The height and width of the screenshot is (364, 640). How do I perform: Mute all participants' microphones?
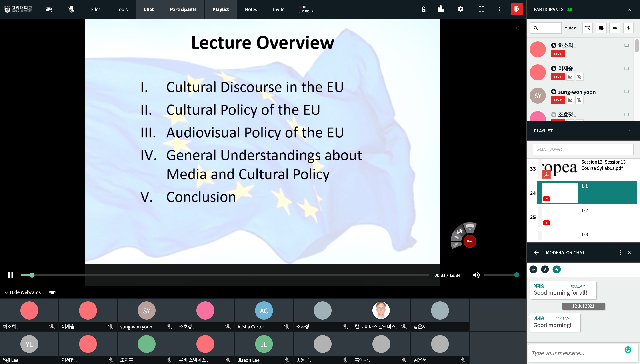(x=628, y=28)
